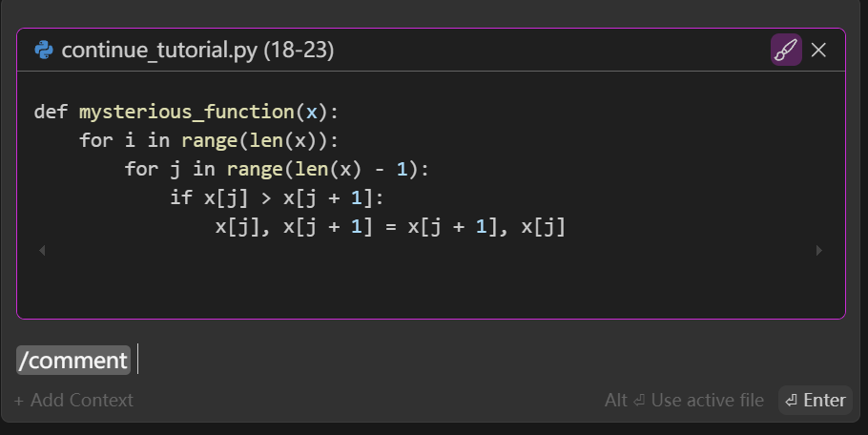The width and height of the screenshot is (868, 435).
Task: Select the /comment slash command chip
Action: 73,360
